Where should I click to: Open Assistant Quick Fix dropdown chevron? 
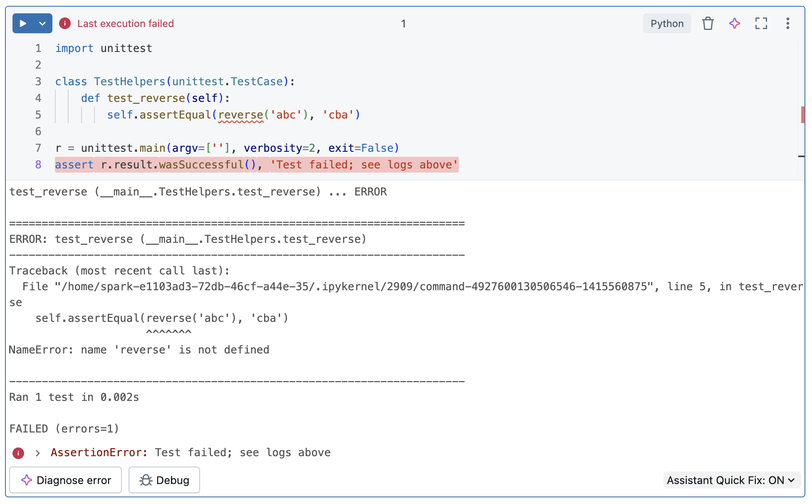(792, 480)
